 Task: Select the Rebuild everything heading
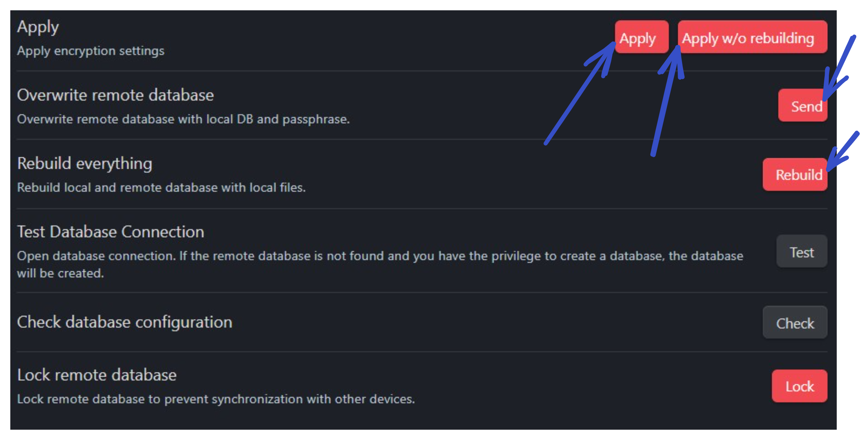click(85, 163)
